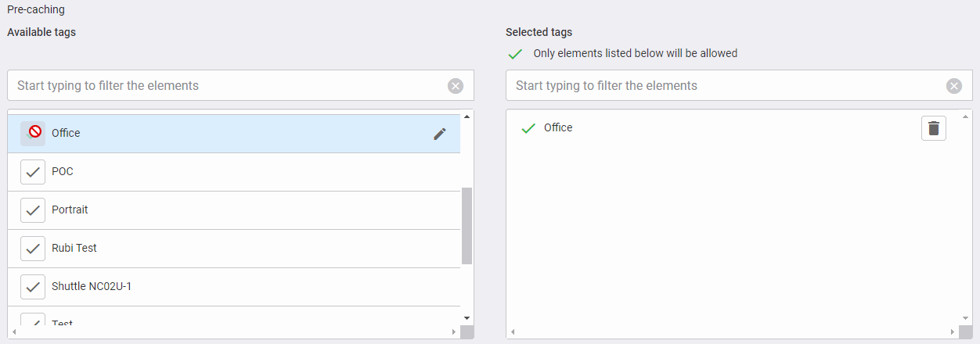Focus the Selected tags filter input
The height and width of the screenshot is (344, 980).
point(724,86)
